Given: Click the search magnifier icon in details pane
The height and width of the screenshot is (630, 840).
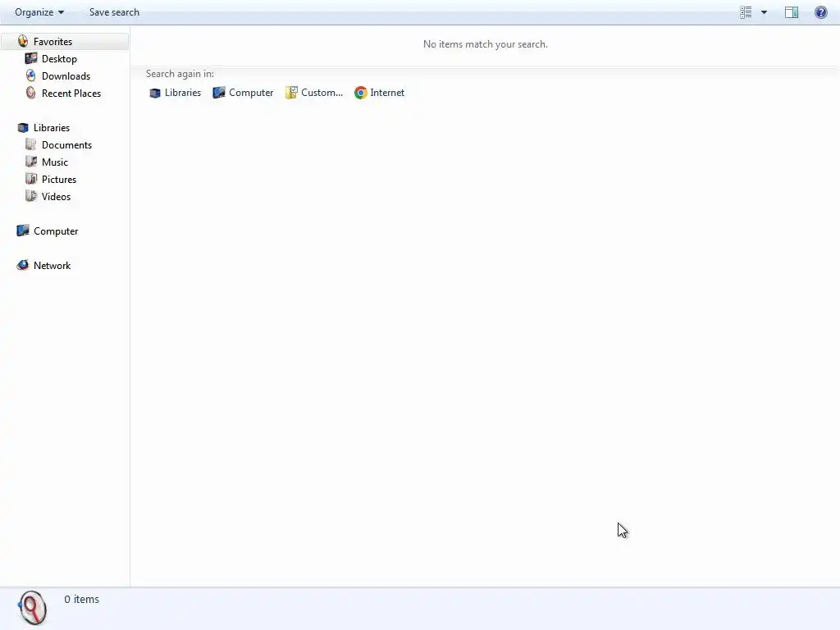Looking at the screenshot, I should (32, 608).
